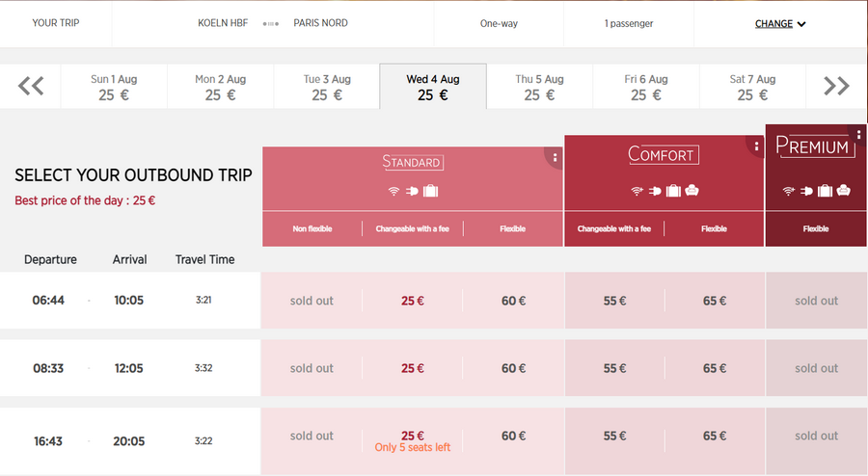
Task: Choose 55 € Comfort fare for 06:44 train
Action: point(614,301)
